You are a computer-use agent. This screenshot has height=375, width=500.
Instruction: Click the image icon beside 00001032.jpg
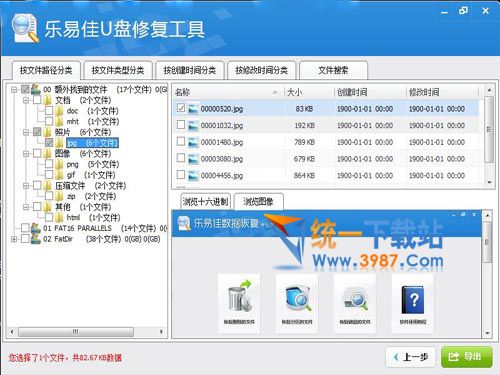pos(193,126)
